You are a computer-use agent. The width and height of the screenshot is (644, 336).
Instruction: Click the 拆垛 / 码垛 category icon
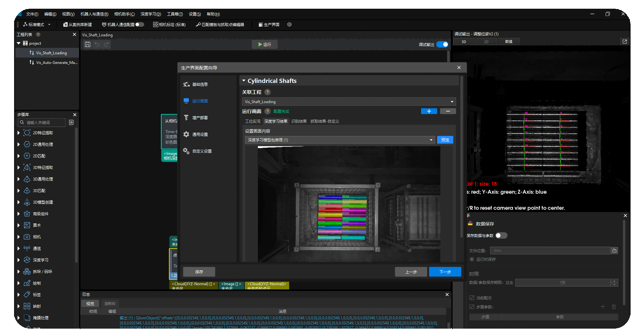click(x=27, y=272)
